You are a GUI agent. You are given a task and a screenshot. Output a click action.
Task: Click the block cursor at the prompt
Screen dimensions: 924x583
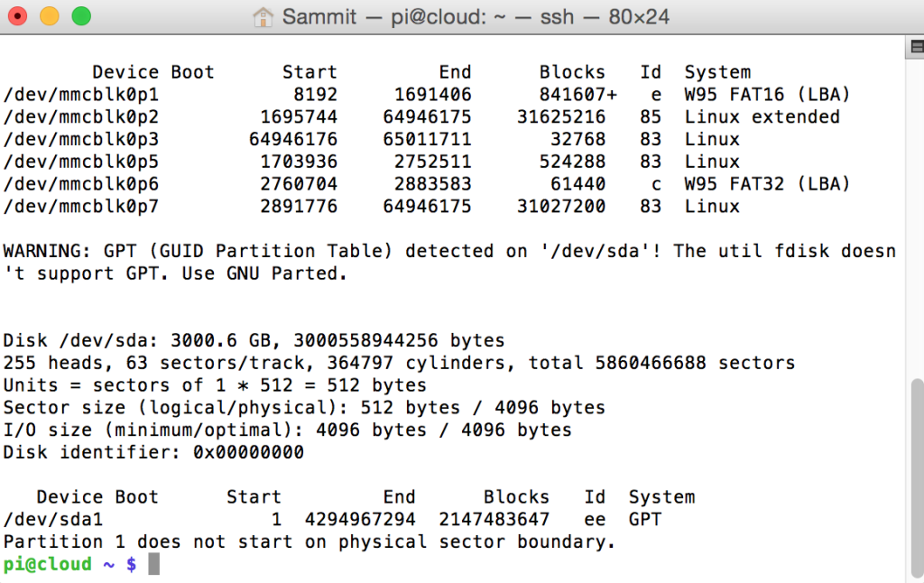pyautogui.click(x=153, y=564)
